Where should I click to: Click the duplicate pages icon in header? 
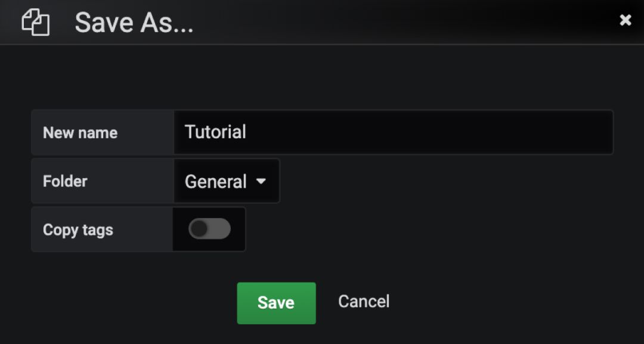pos(35,22)
